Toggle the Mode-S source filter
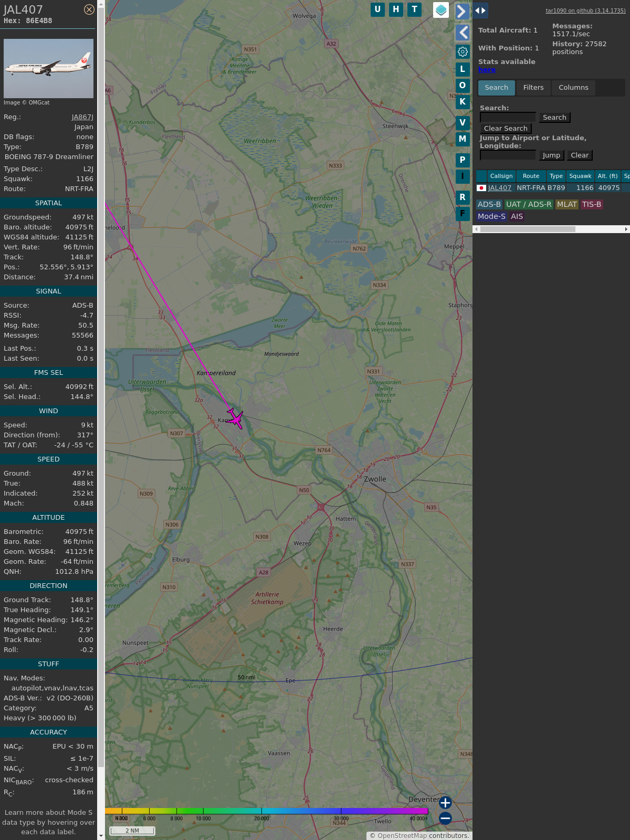The height and width of the screenshot is (840, 630). pos(491,216)
